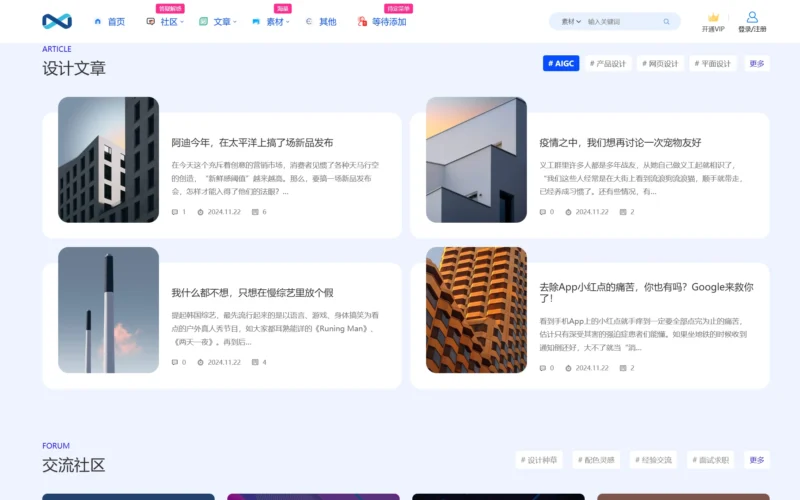Click the crown 开通VIP icon
The height and width of the screenshot is (500, 800).
[x=713, y=18]
